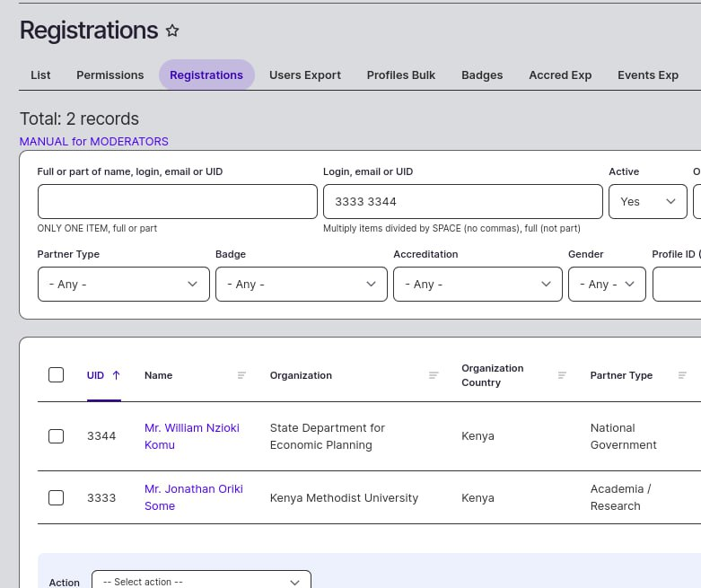The width and height of the screenshot is (701, 588).
Task: Click the UID sort ascending arrow
Action: pyautogui.click(x=117, y=375)
